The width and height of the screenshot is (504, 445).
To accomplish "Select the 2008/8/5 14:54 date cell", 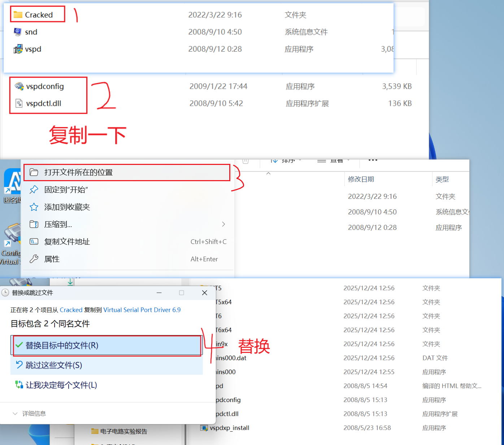I will [365, 386].
